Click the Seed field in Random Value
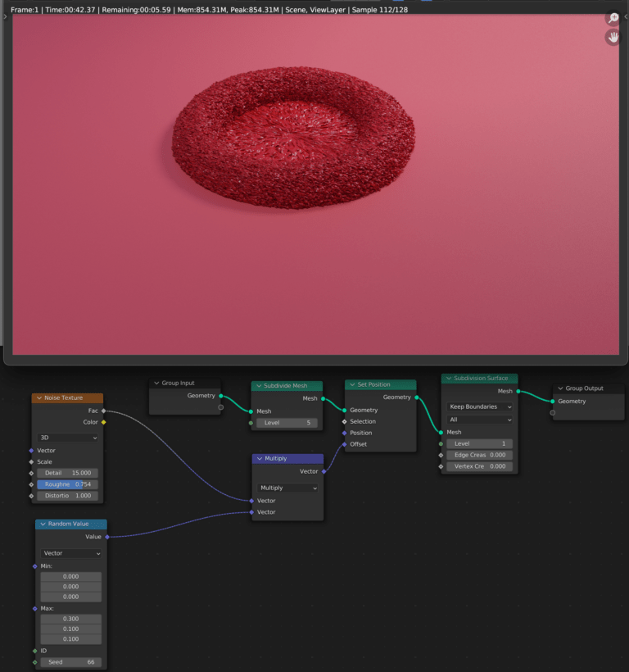The height and width of the screenshot is (672, 629). pos(70,662)
